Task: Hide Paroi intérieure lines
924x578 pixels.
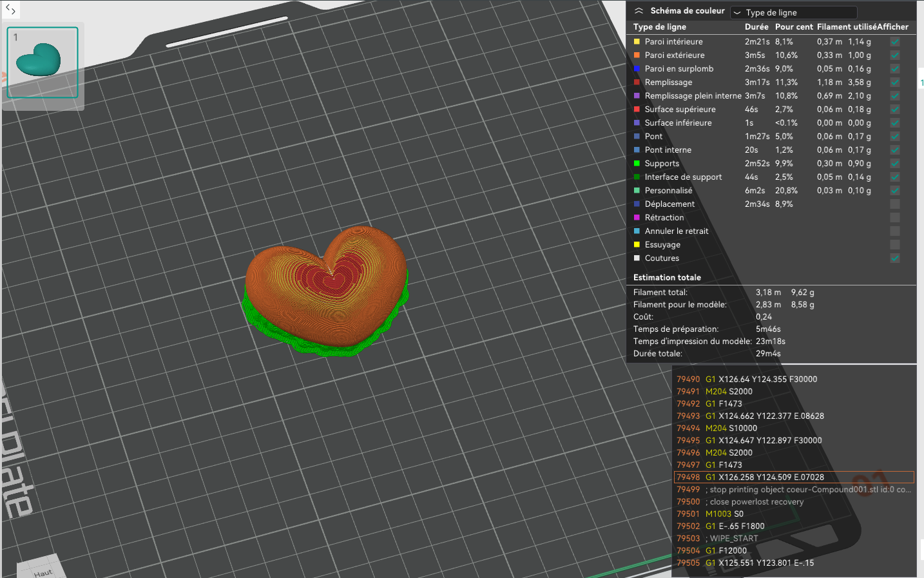Action: pos(894,42)
